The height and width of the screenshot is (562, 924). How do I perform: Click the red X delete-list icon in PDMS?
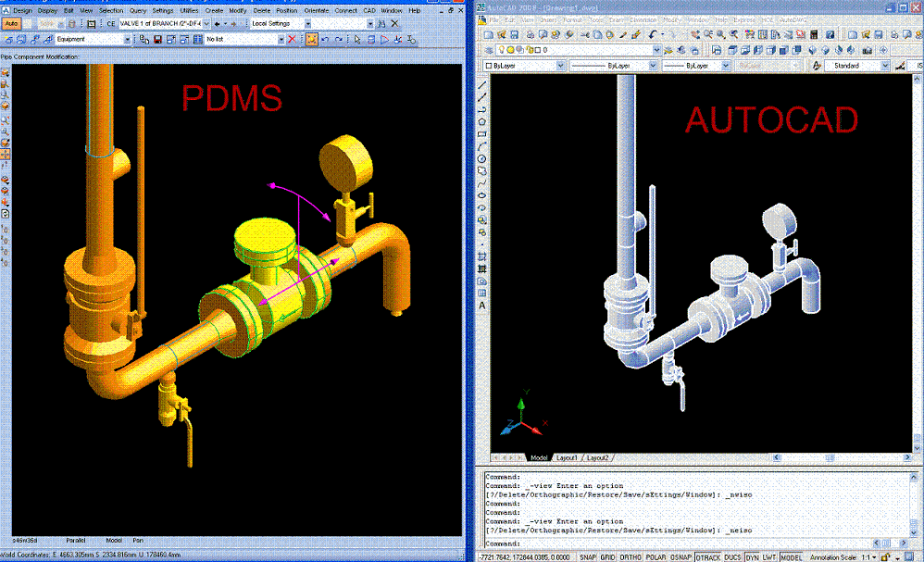click(x=292, y=40)
